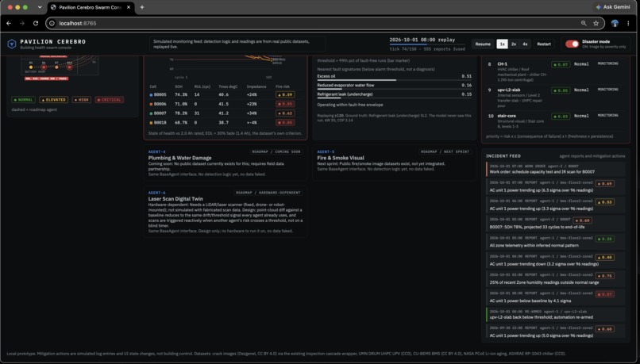Click the HIGH legend badge
Screen dimensions: 640x364
[x=82, y=99]
